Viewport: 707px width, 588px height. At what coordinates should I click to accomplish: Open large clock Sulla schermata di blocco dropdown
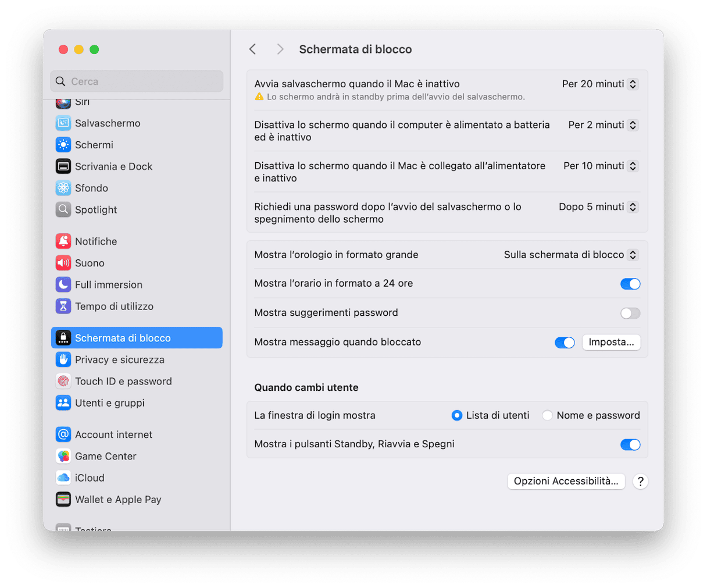[571, 255]
